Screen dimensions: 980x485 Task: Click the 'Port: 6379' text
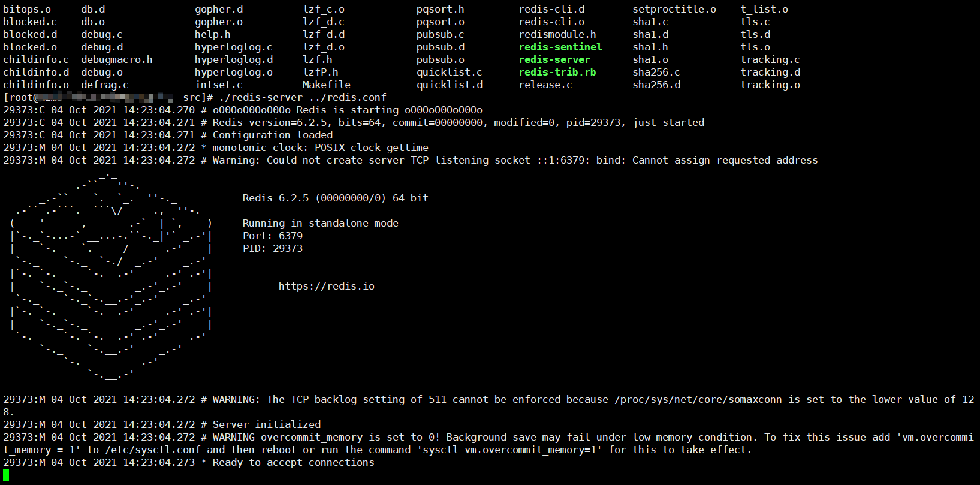pos(273,236)
